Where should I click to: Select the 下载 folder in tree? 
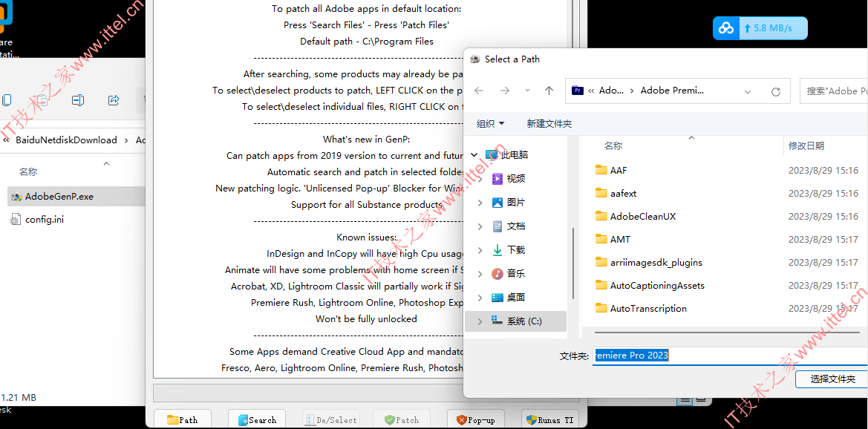tap(516, 250)
